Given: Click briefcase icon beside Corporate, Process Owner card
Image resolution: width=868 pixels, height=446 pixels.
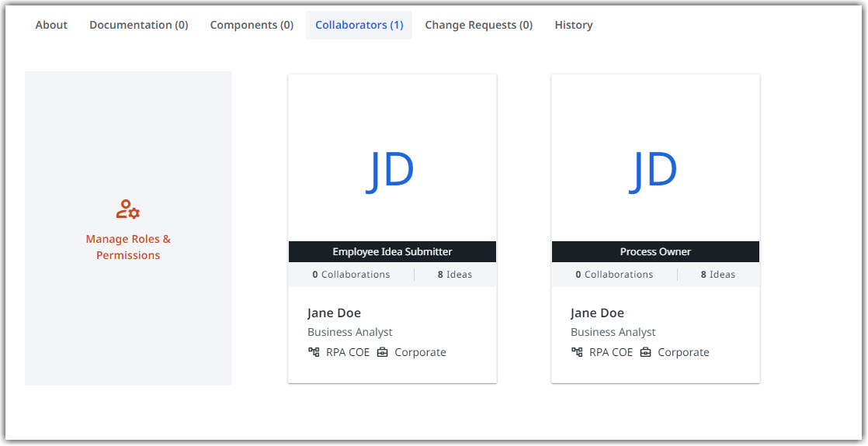Looking at the screenshot, I should click(x=645, y=352).
